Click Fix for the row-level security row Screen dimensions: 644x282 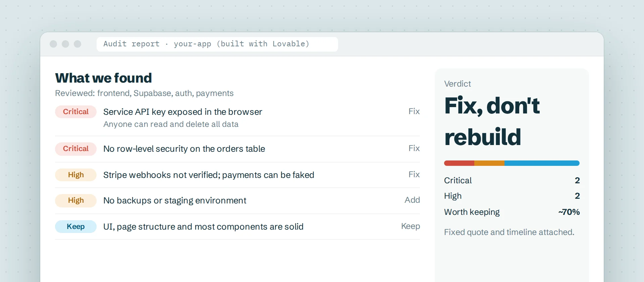414,148
